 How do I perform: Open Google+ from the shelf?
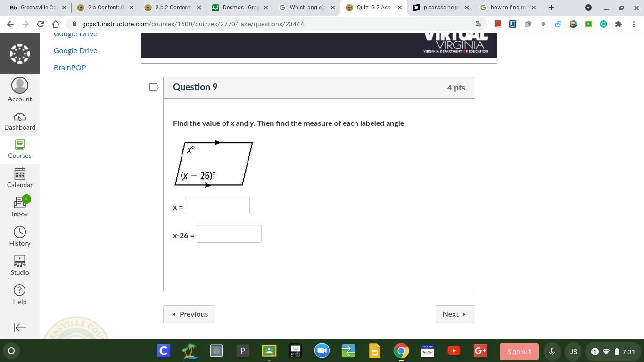click(480, 351)
